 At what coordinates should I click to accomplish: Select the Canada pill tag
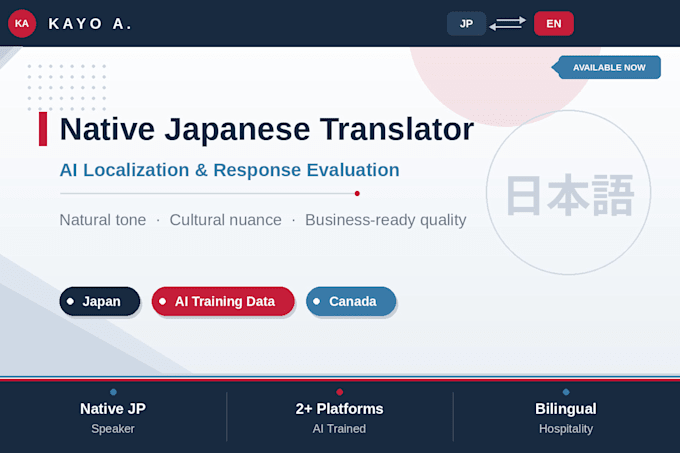[351, 301]
